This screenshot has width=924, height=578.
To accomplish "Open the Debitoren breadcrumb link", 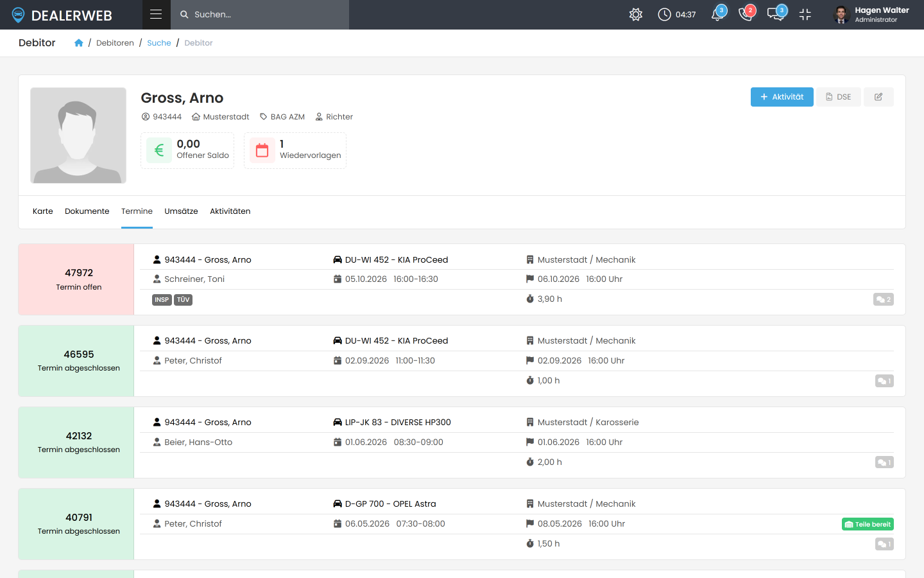I will click(115, 43).
